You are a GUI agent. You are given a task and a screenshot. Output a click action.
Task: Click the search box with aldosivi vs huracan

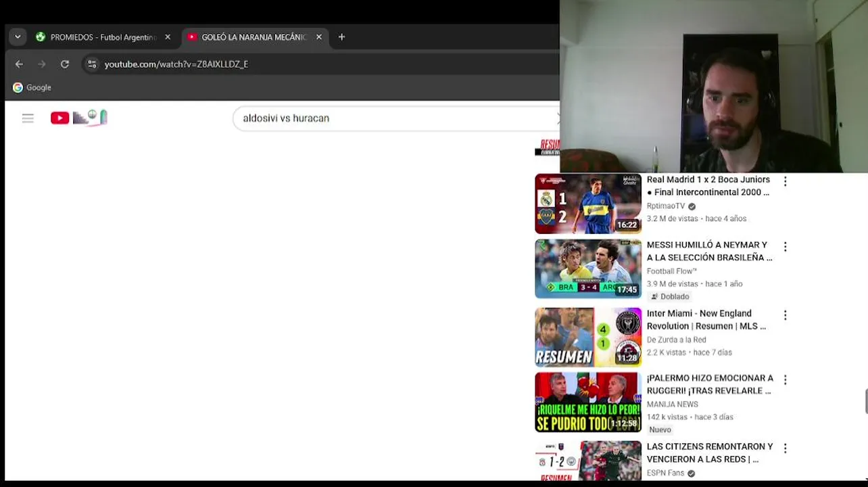[395, 118]
